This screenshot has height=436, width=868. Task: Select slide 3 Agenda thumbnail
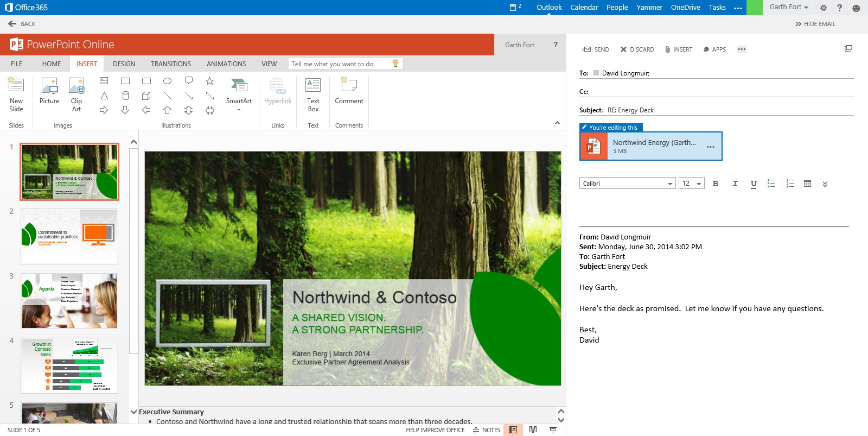pyautogui.click(x=69, y=301)
